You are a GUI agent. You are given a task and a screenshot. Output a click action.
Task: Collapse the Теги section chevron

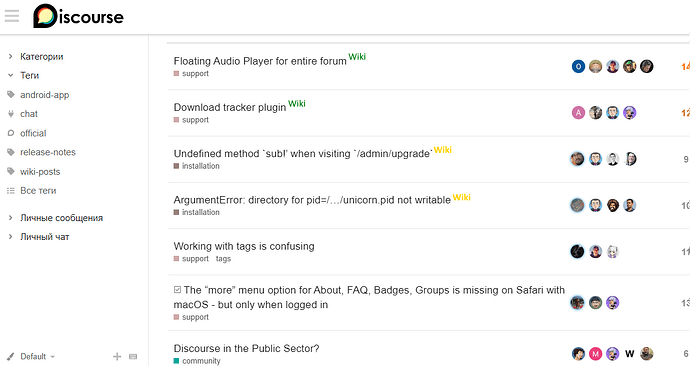[x=11, y=75]
